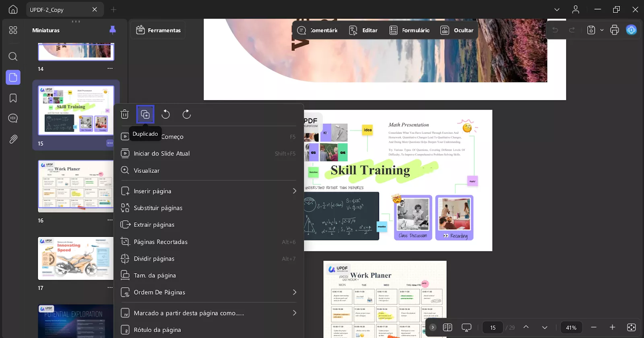Zoom in with plus button
This screenshot has height=338, width=644.
(612, 327)
